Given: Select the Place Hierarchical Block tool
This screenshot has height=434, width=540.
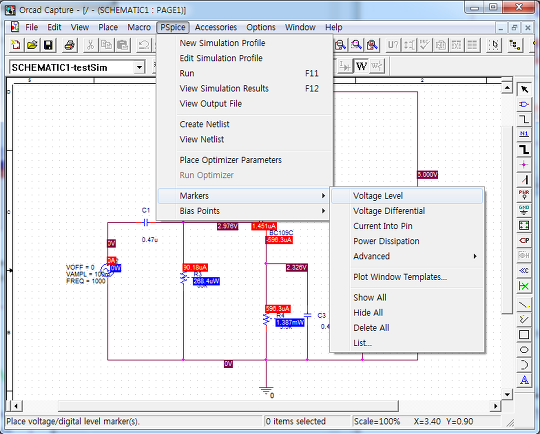Looking at the screenshot, I should 524,225.
